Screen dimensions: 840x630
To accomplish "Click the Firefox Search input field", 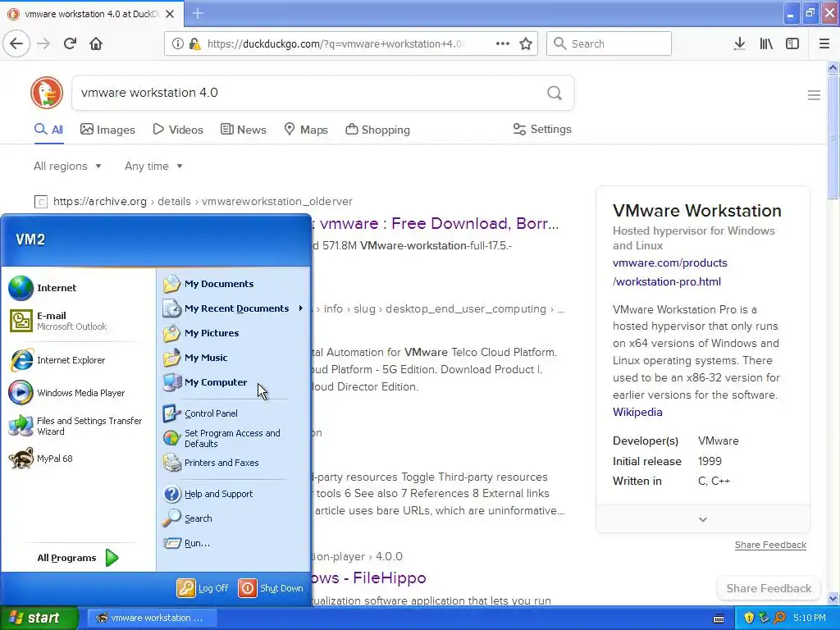I will point(609,43).
